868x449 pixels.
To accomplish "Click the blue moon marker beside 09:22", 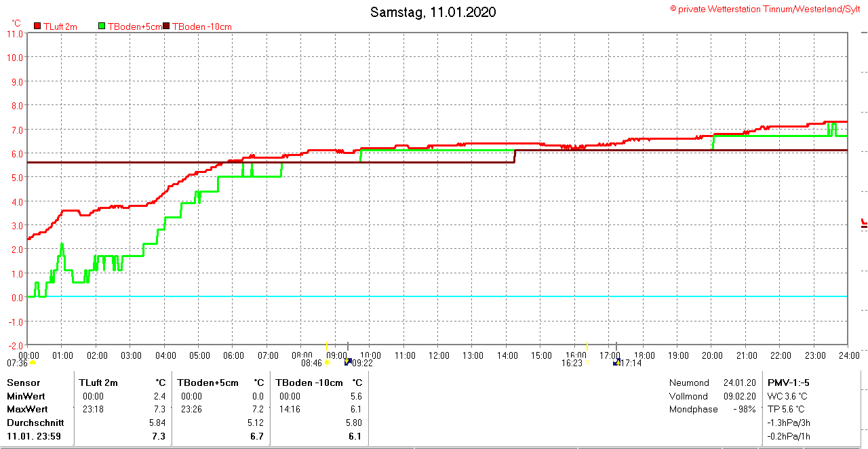I will click(348, 362).
